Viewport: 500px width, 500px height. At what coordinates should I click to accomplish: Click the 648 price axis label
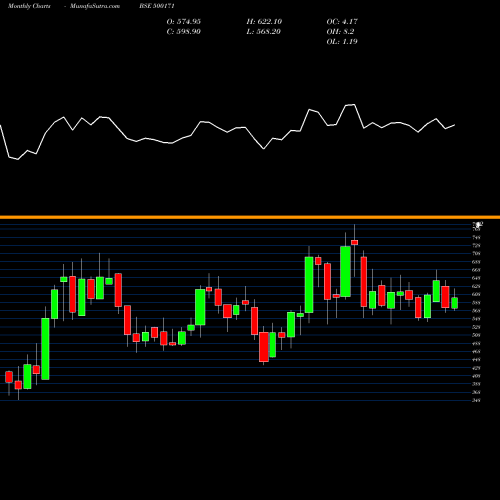click(476, 278)
